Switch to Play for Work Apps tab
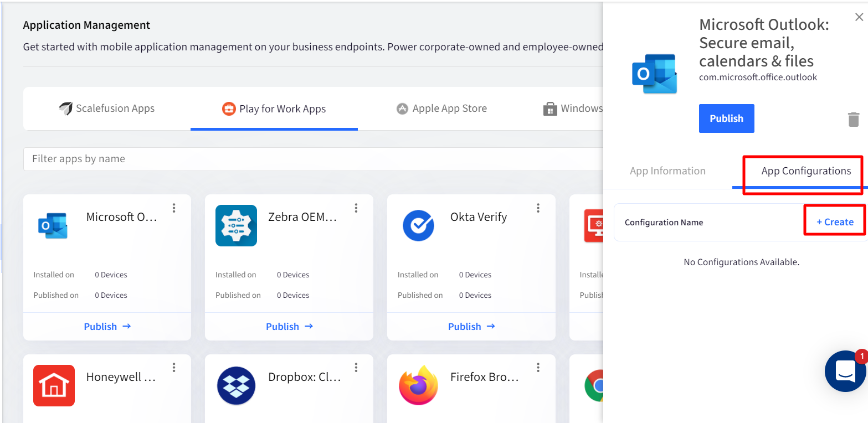 click(274, 109)
